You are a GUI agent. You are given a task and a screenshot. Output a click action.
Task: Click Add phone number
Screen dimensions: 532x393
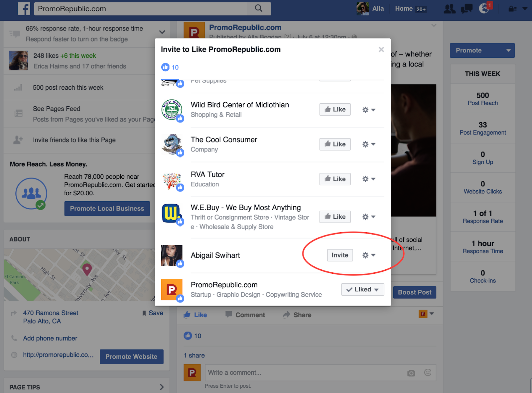(50, 338)
